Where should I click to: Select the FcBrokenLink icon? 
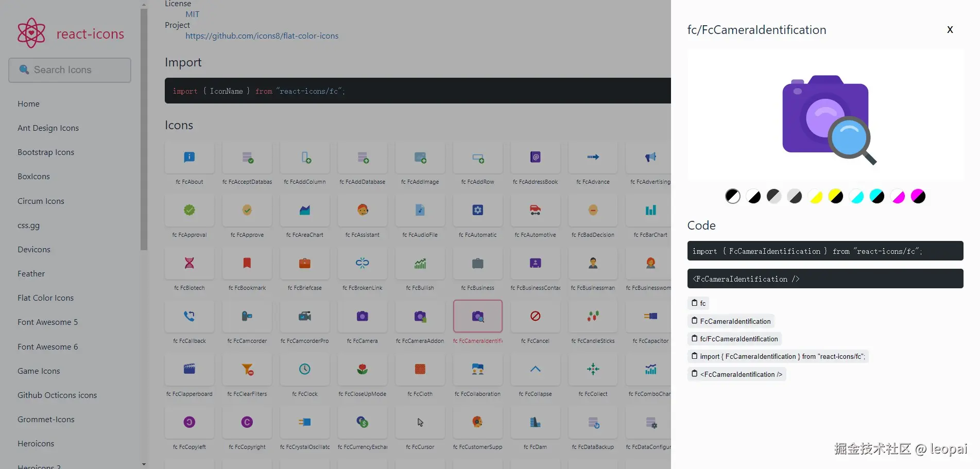363,264
